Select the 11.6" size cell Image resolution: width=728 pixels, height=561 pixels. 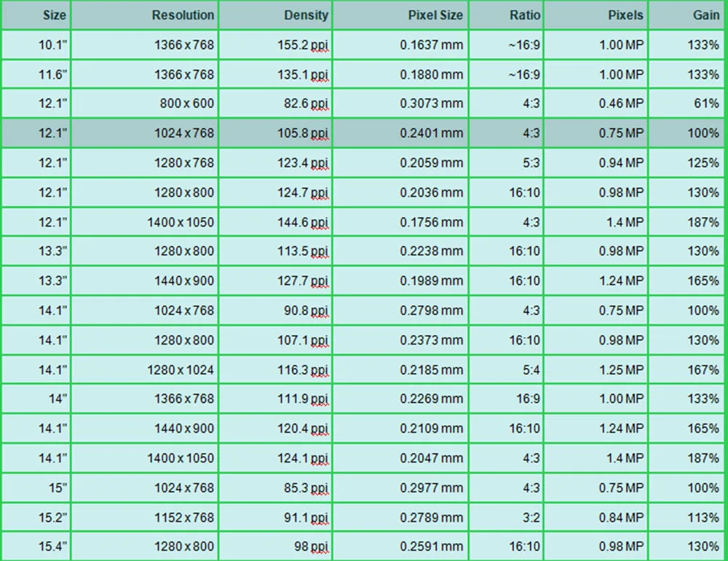(36, 74)
